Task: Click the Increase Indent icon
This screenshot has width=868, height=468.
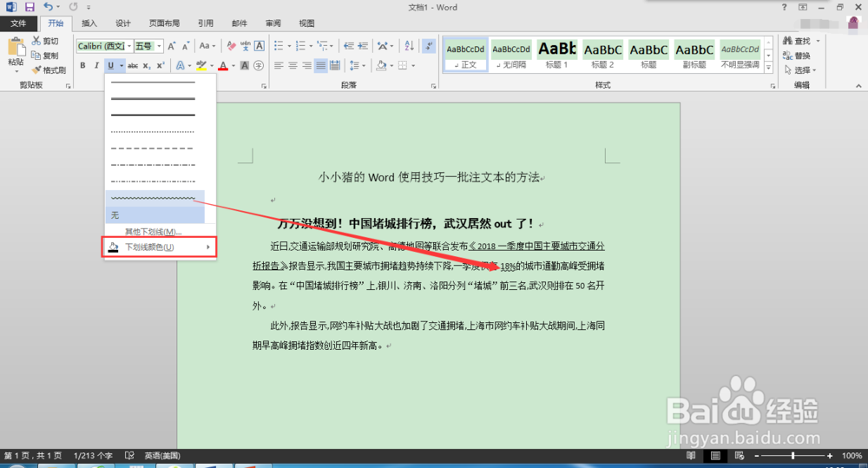Action: 363,46
